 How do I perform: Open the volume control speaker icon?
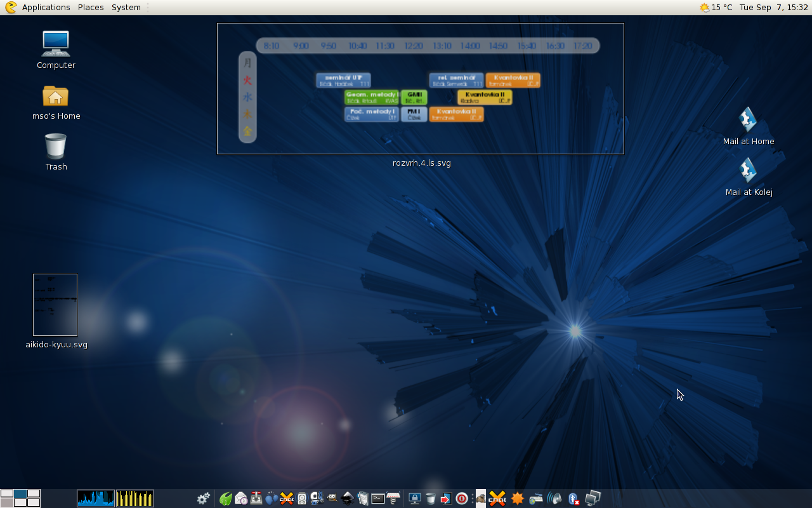[x=555, y=498]
